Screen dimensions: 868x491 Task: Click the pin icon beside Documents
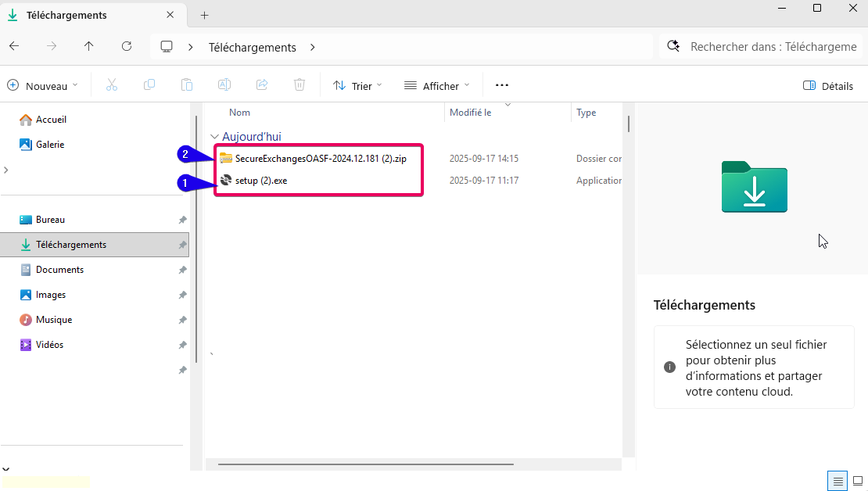182,271
